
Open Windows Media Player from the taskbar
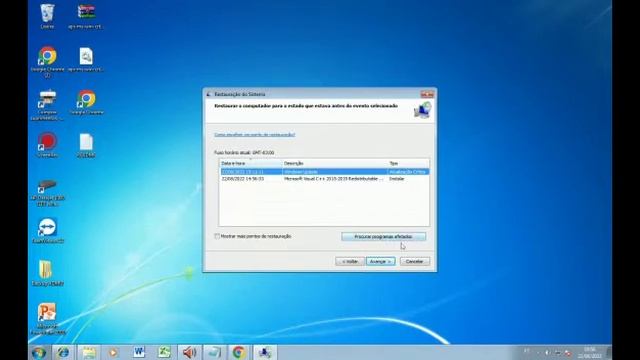[x=113, y=352]
